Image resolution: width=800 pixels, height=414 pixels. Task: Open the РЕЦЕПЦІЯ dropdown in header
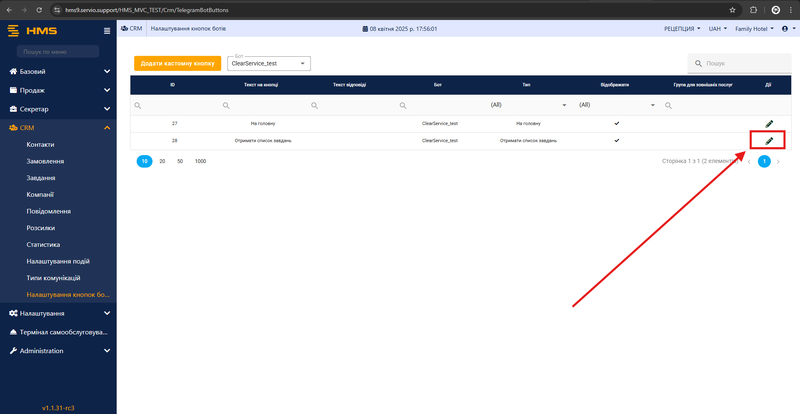point(681,29)
